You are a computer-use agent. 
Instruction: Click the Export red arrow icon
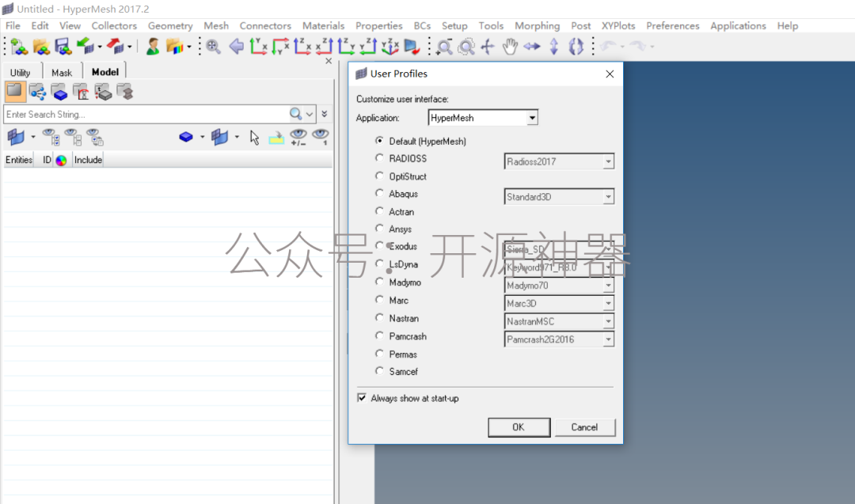pyautogui.click(x=115, y=47)
